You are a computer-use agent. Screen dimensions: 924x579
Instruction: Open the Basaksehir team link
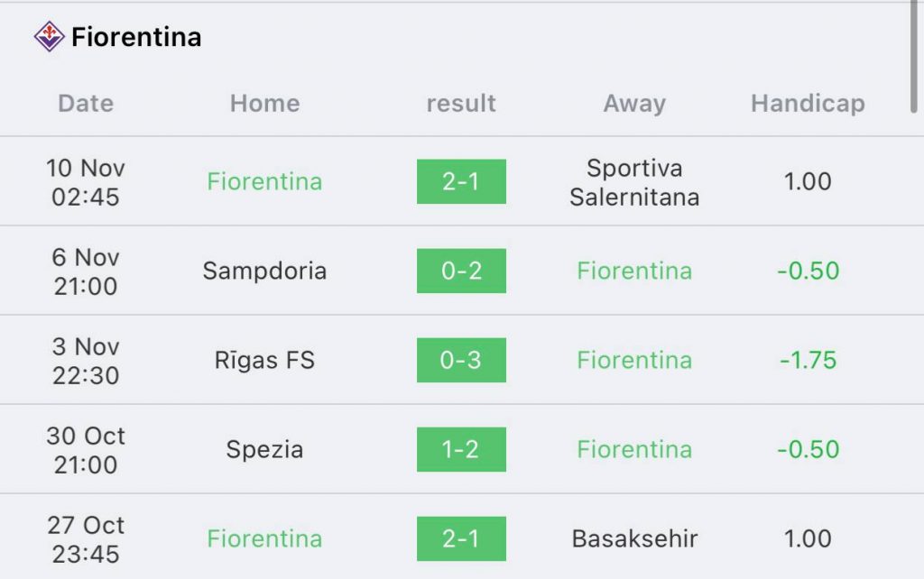[x=634, y=539]
